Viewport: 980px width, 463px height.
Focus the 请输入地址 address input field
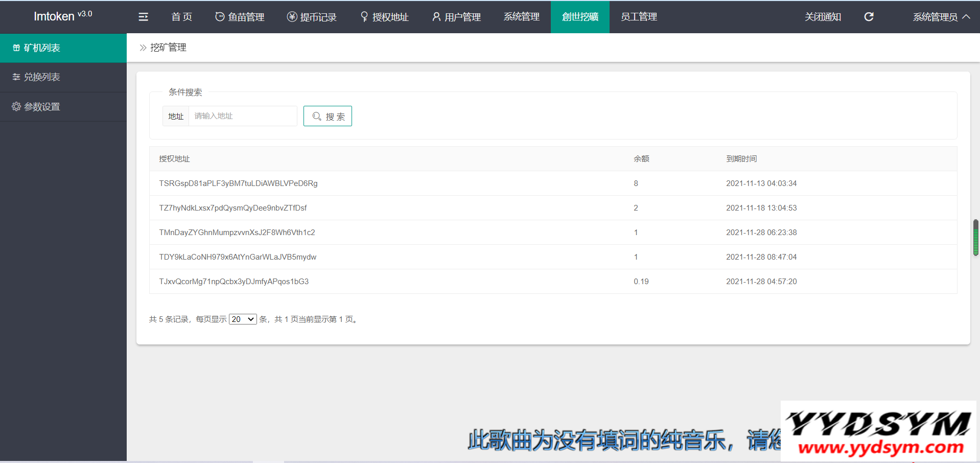tap(243, 116)
